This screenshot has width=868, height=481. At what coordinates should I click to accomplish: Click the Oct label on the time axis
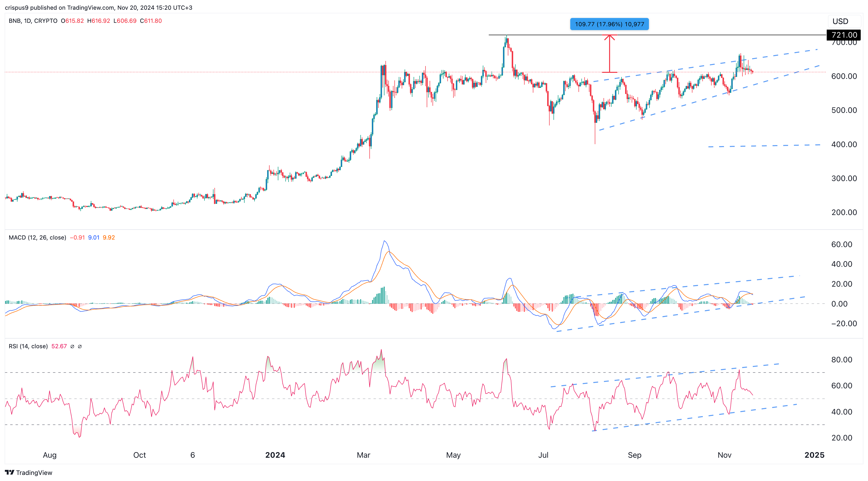[x=139, y=456]
